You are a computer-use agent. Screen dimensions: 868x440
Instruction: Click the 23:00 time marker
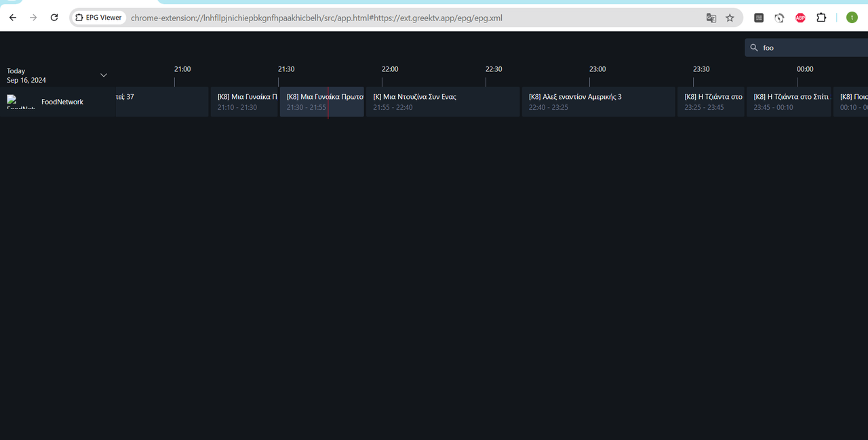597,69
